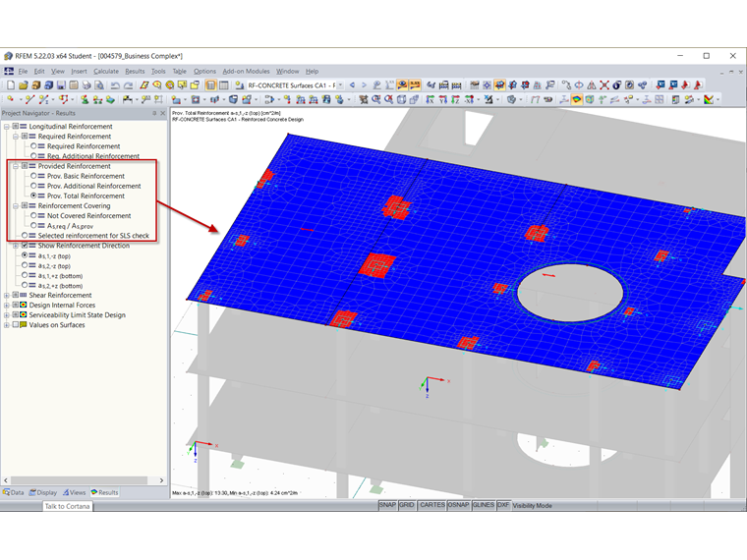Viewport: 747px width, 560px height.
Task: Toggle the GRID status bar button
Action: click(x=406, y=505)
